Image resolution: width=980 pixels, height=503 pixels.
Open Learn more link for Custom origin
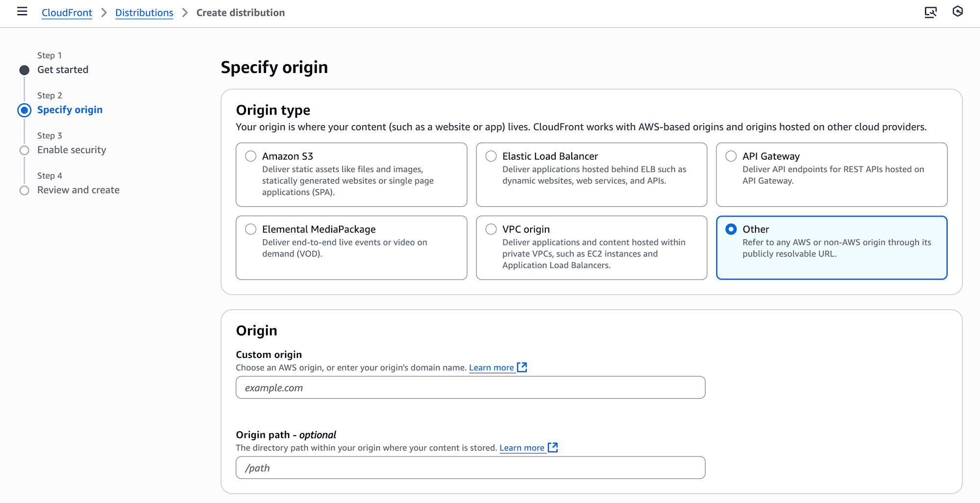491,368
